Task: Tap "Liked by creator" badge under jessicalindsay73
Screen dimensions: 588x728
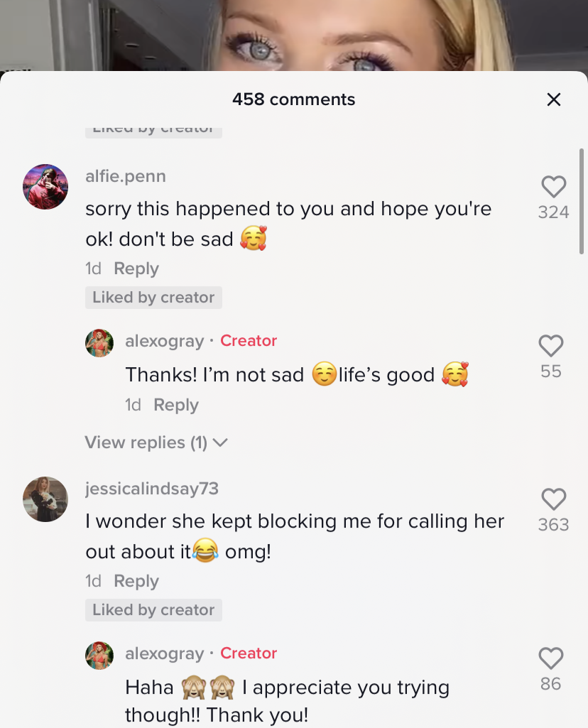Action: click(153, 610)
